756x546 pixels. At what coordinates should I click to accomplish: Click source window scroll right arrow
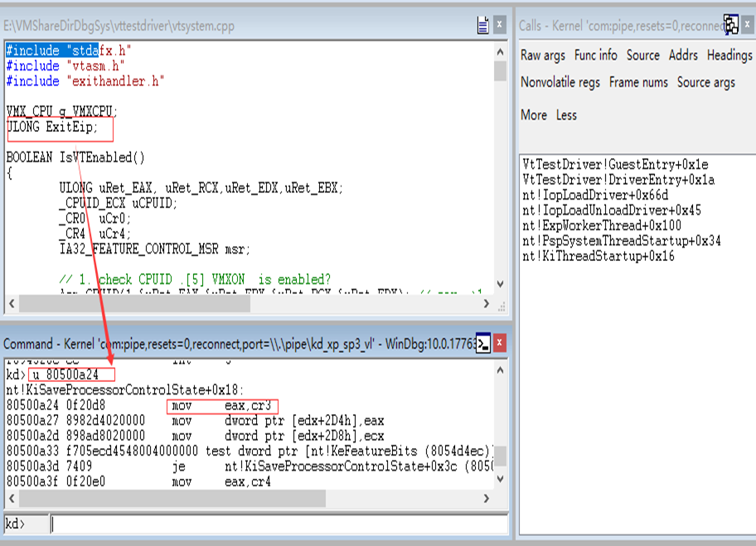(486, 303)
